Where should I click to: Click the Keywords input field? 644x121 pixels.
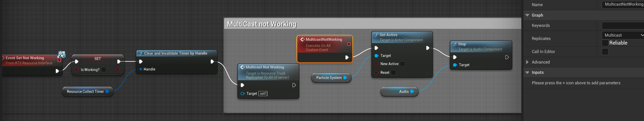point(623,25)
